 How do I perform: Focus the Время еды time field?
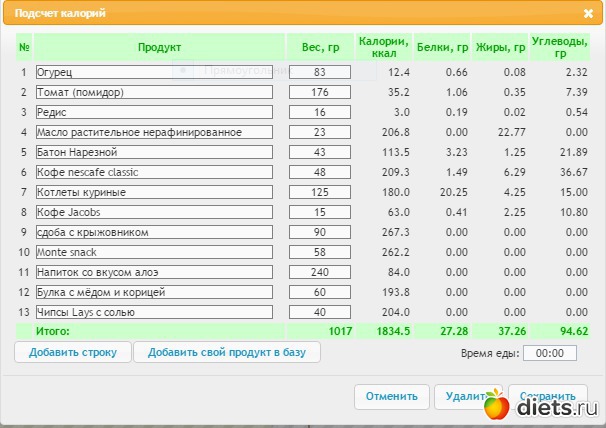click(550, 353)
